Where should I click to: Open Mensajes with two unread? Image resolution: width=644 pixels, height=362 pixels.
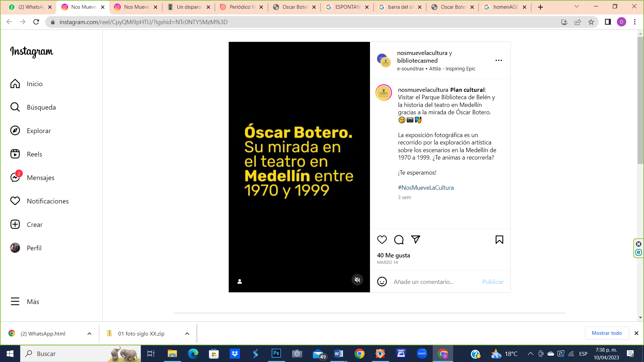click(15, 177)
